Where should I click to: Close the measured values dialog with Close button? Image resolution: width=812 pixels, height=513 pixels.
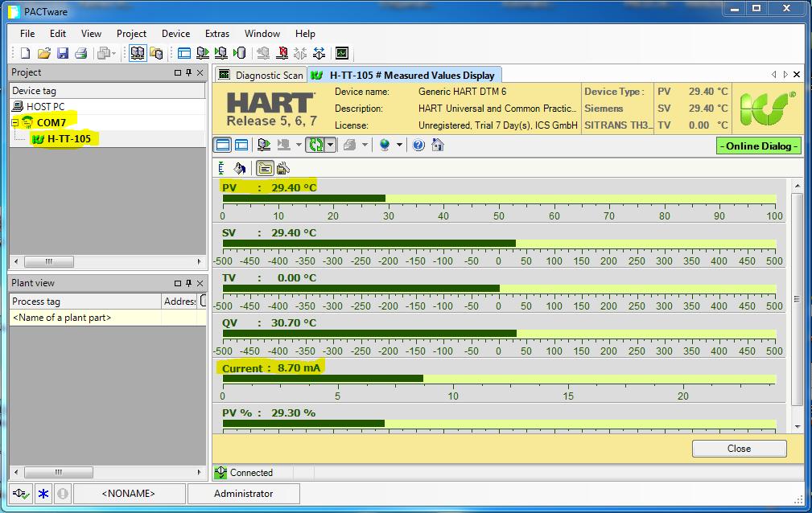coord(739,449)
